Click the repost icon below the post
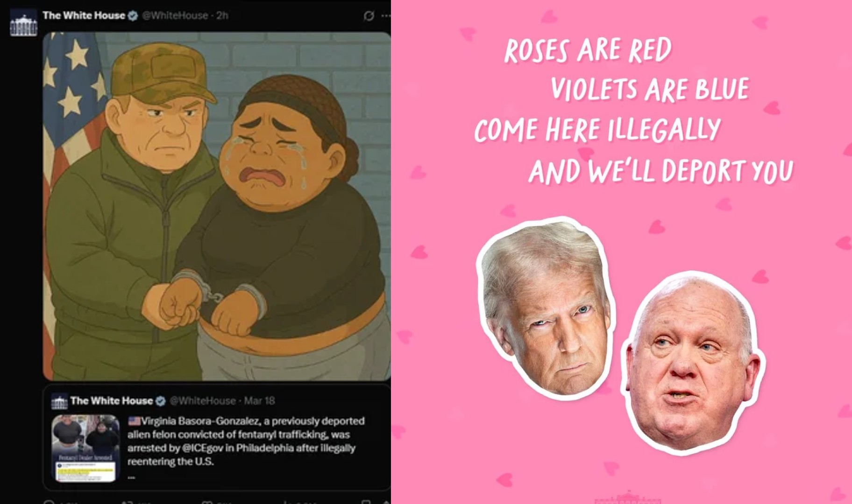 (x=127, y=502)
